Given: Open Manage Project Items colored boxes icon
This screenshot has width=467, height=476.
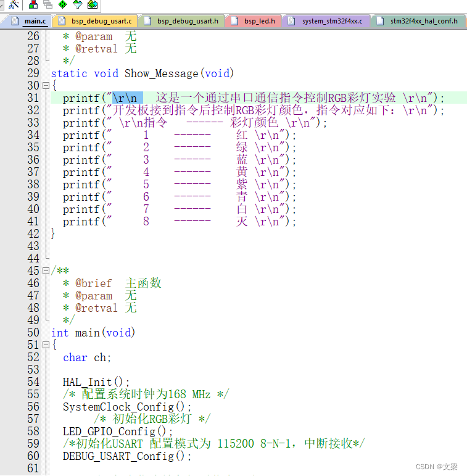Looking at the screenshot, I should (33, 4).
